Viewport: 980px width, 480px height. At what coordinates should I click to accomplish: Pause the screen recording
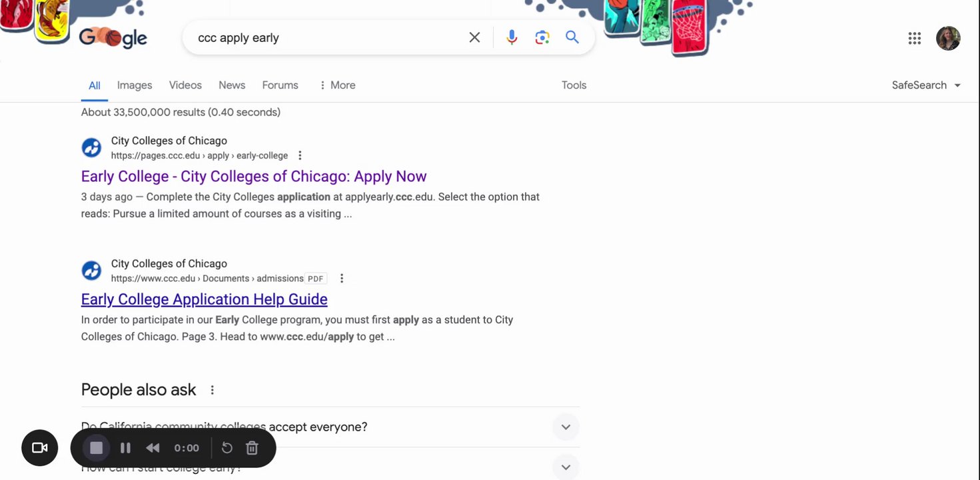tap(125, 448)
